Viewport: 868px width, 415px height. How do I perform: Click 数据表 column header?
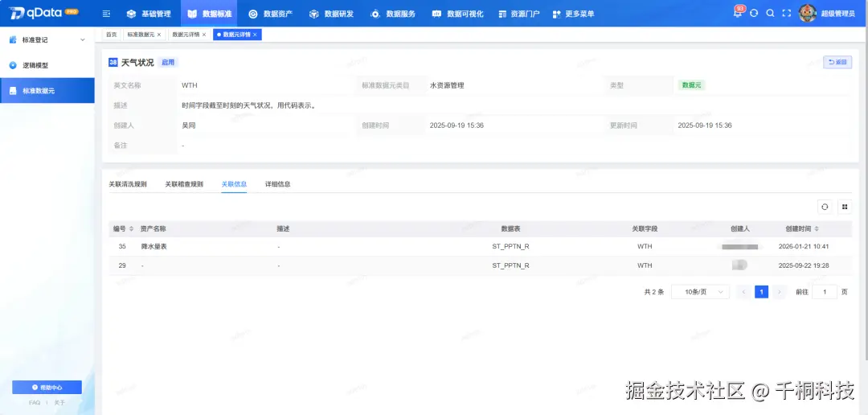pos(510,229)
